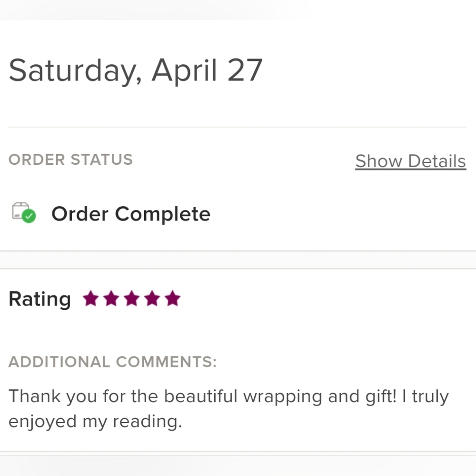Click the review comment about beautiful wrapping
The image size is (476, 476).
[x=228, y=396]
